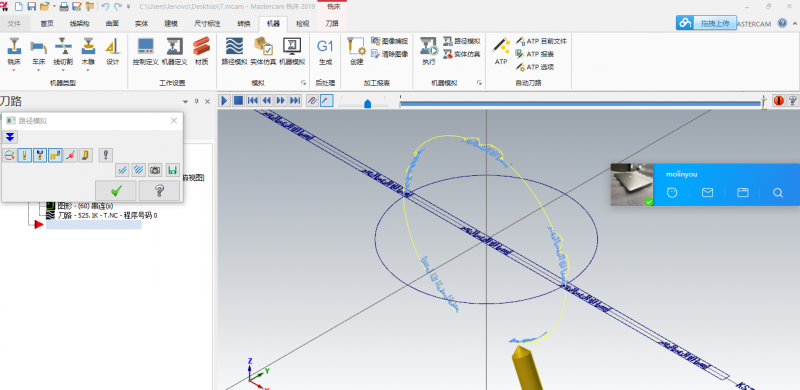The image size is (800, 390).
Task: Click the Print icon in quick access
Action: [64, 7]
